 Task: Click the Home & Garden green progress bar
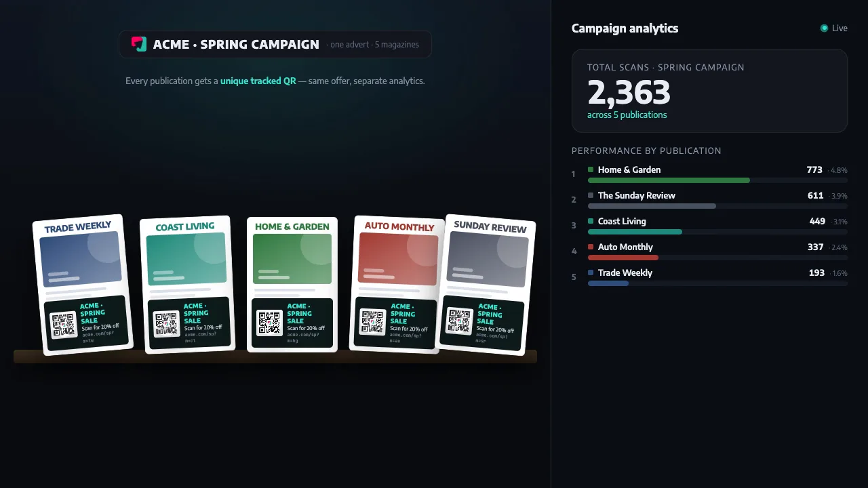tap(669, 180)
